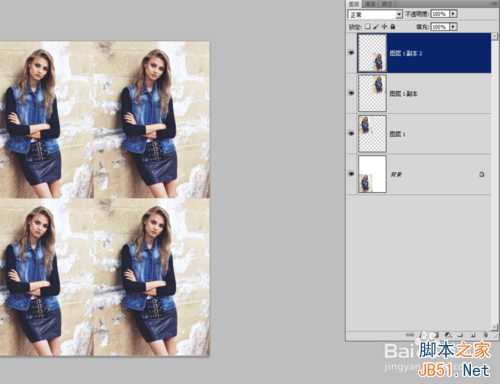The height and width of the screenshot is (384, 500).
Task: Toggle visibility of second layer copy
Action: (351, 93)
